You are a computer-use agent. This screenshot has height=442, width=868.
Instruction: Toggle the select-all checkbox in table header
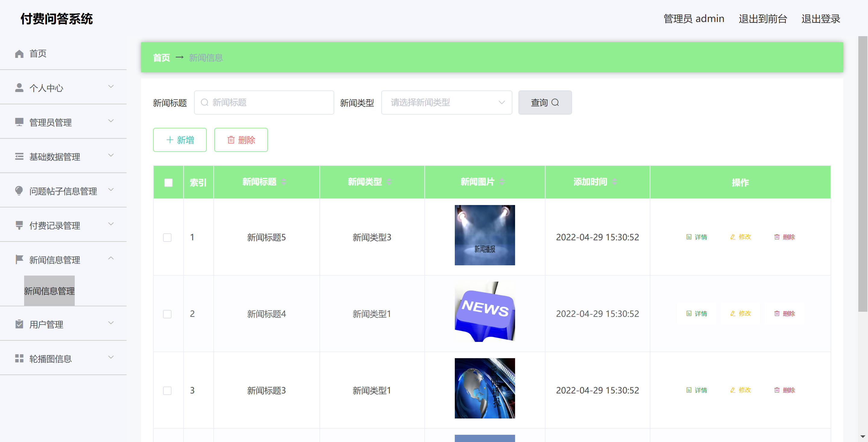pos(168,182)
